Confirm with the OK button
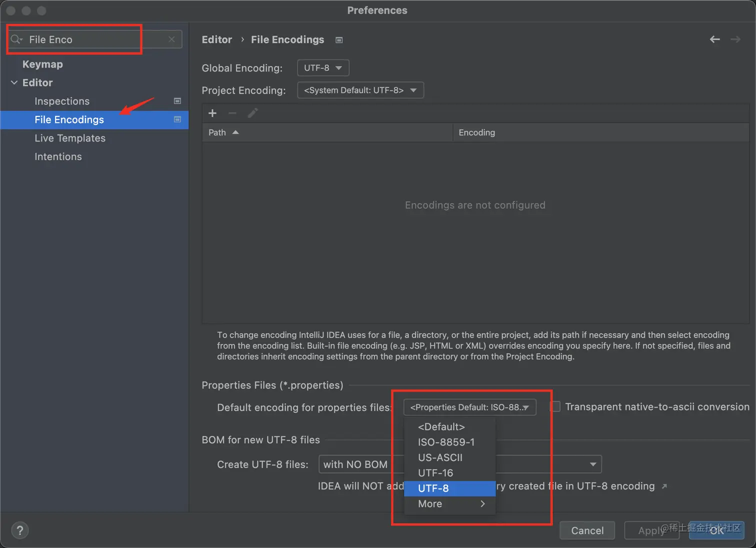 716,530
